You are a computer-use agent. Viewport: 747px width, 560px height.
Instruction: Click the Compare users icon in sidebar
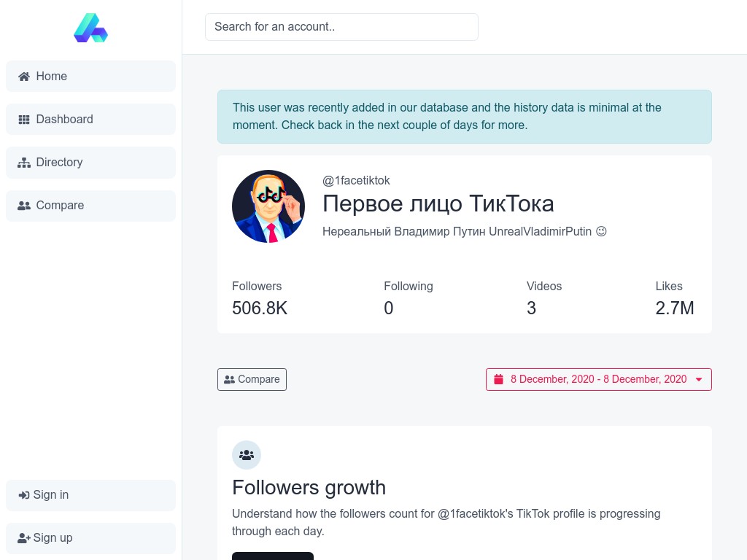click(24, 206)
